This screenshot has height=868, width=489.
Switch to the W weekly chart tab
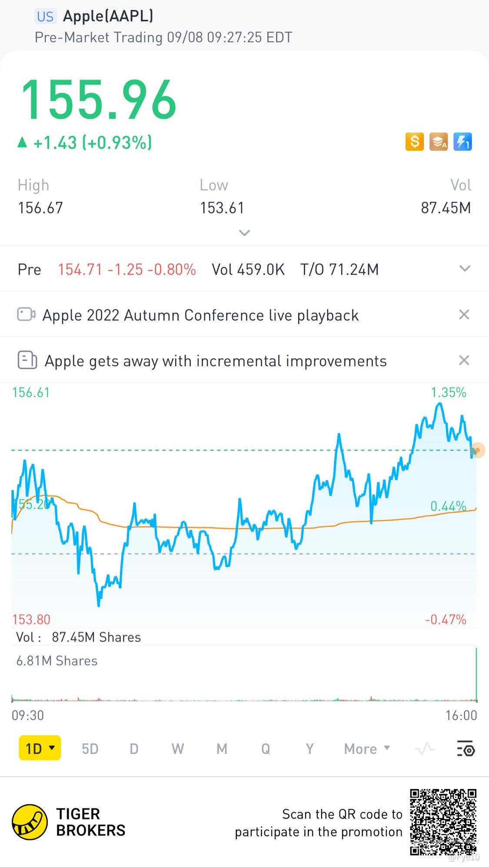pos(177,749)
